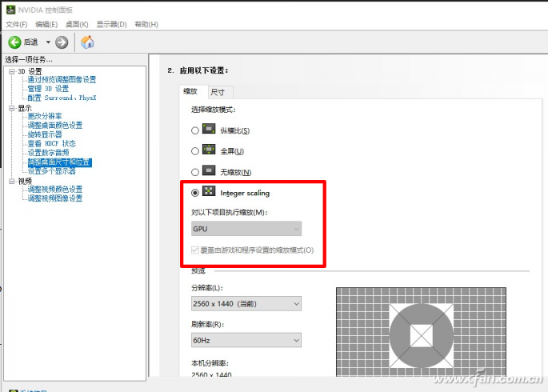Select the 纵横比(S) radio button
This screenshot has height=392, width=548.
click(x=195, y=130)
